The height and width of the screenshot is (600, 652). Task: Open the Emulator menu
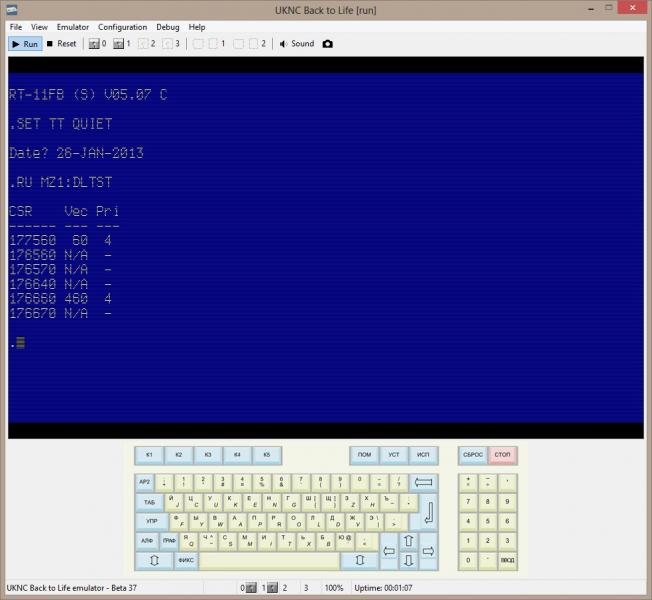(72, 27)
